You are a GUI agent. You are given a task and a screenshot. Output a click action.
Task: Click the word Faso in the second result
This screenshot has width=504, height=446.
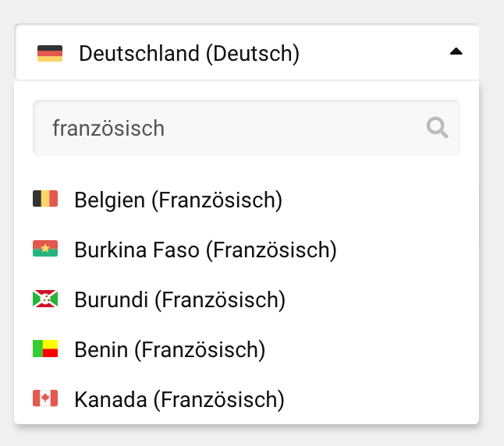[x=183, y=250]
